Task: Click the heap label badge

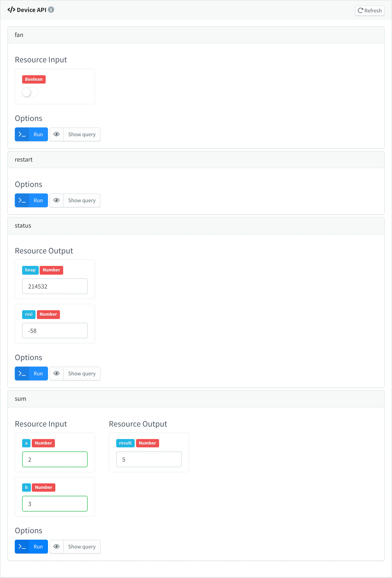Action: [30, 270]
